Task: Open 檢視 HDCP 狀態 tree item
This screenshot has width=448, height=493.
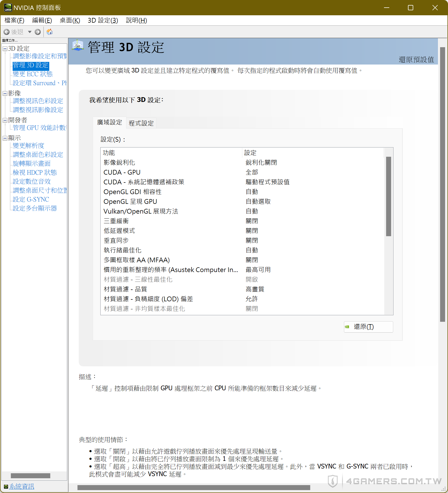Action: pyautogui.click(x=35, y=172)
